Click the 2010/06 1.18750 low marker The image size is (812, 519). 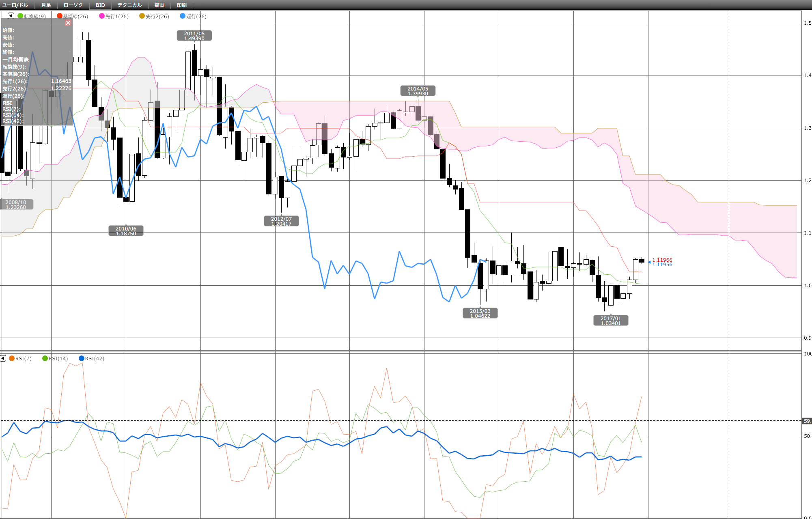point(126,231)
